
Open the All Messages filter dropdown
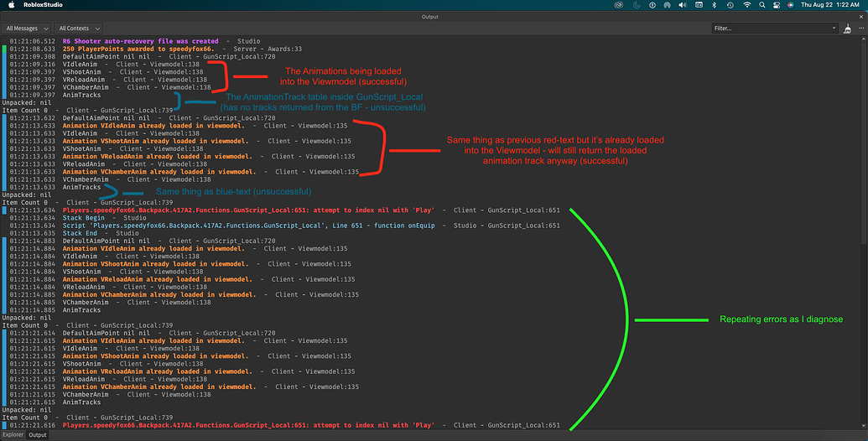(x=27, y=29)
